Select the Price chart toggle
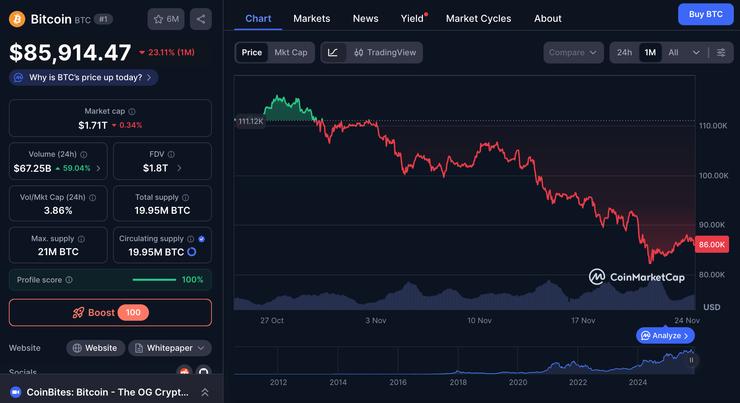Image resolution: width=740 pixels, height=403 pixels. click(x=252, y=52)
